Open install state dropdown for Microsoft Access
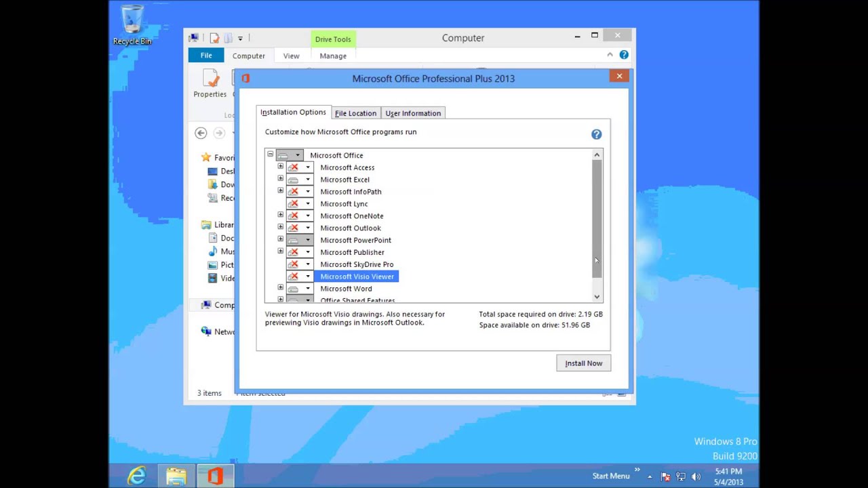868x488 pixels. pyautogui.click(x=300, y=167)
